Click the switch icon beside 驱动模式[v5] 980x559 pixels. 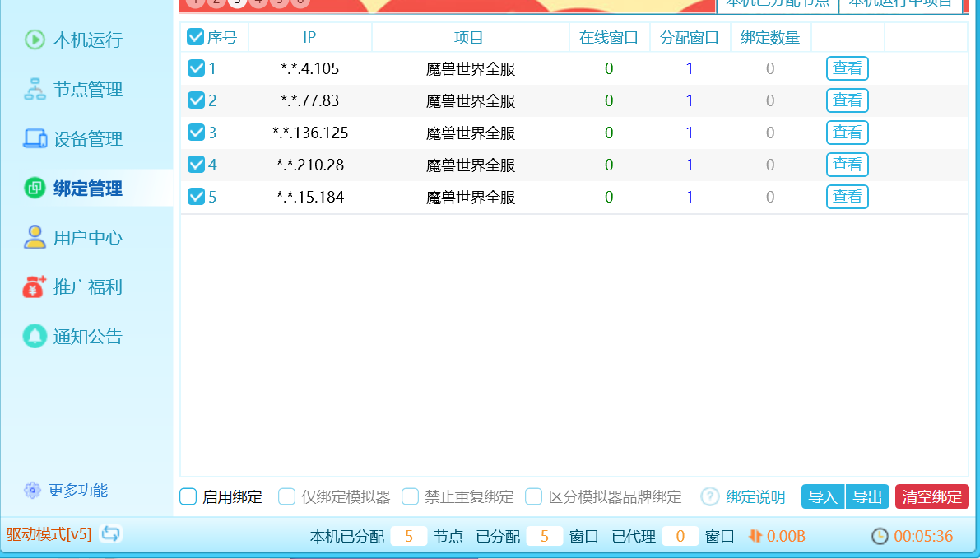tap(111, 534)
